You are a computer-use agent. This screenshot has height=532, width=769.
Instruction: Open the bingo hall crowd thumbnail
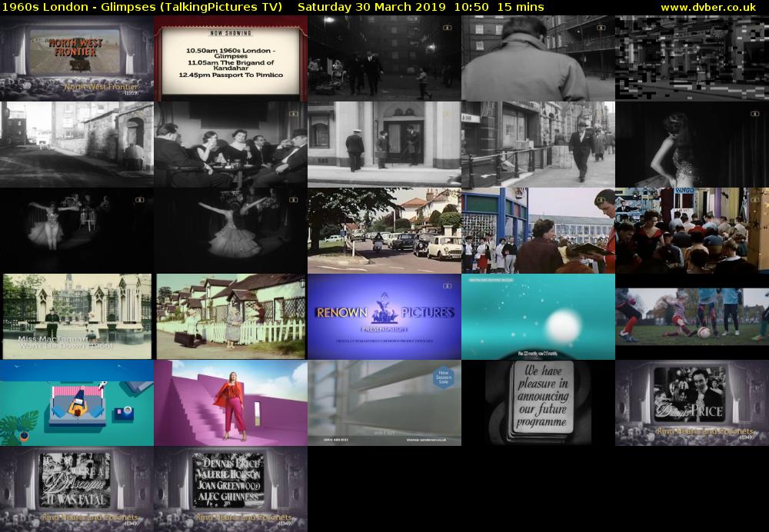click(x=692, y=231)
